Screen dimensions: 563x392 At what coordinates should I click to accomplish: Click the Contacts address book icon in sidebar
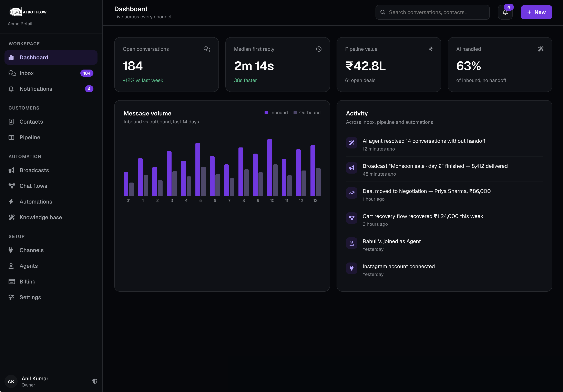click(11, 122)
